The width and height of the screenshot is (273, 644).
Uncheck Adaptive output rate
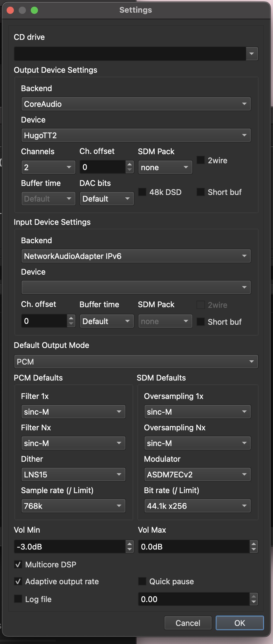coord(18,582)
